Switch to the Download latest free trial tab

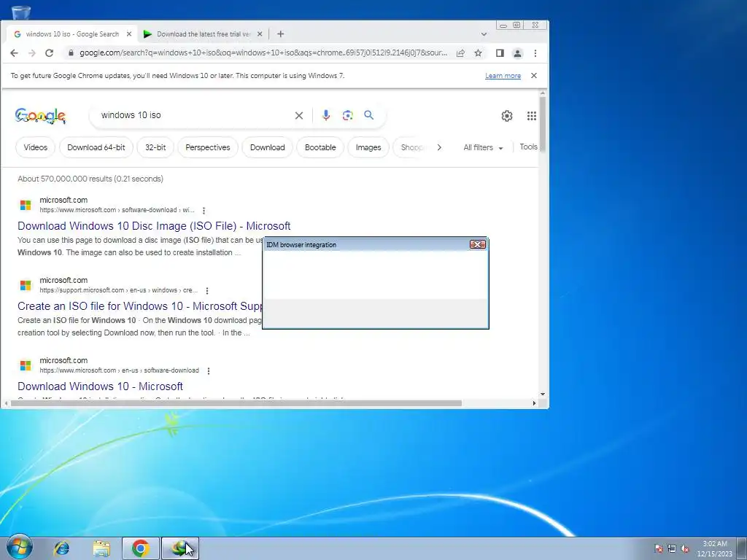click(203, 34)
